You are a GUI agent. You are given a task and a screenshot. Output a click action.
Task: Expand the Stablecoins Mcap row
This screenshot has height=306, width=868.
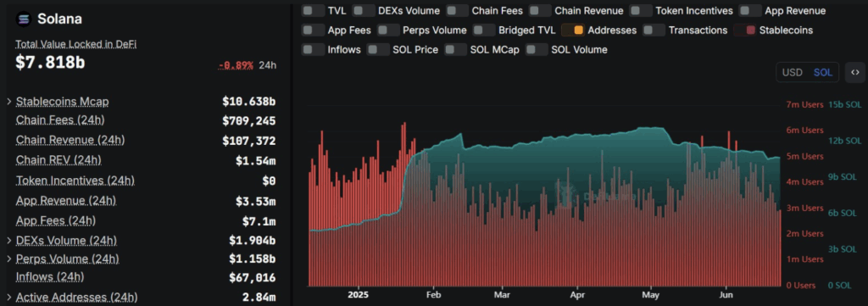pos(8,102)
